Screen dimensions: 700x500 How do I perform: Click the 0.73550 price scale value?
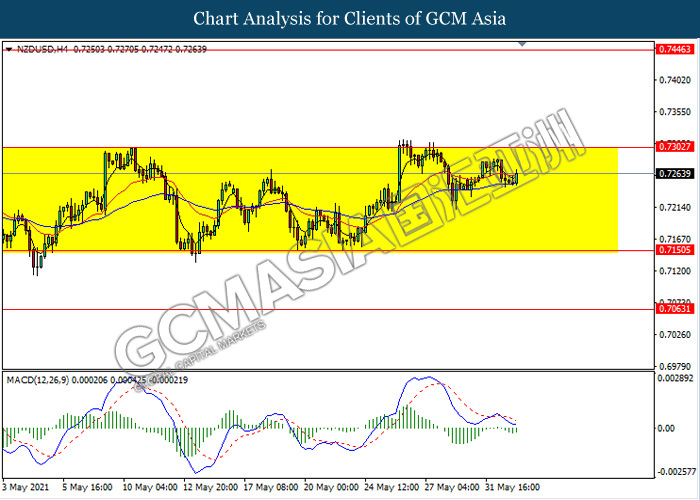(675, 112)
